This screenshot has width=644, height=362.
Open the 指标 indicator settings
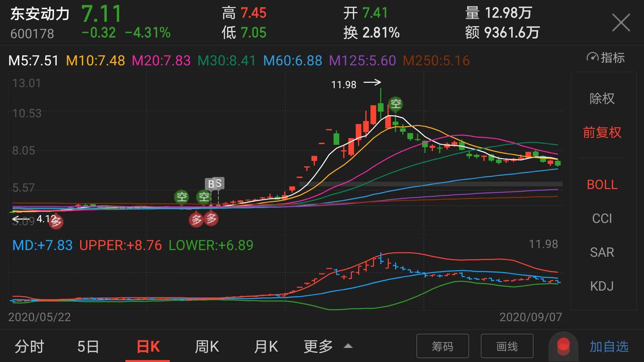pos(605,58)
